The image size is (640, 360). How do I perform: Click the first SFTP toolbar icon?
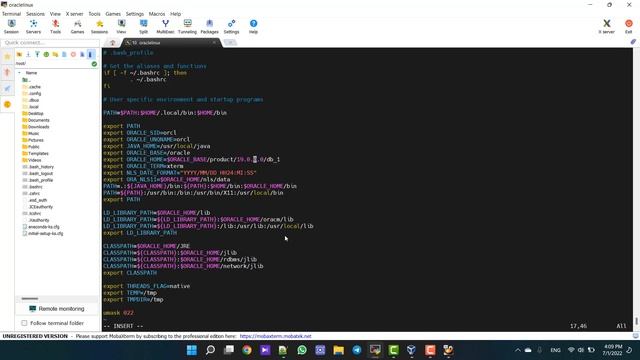[x=19, y=54]
